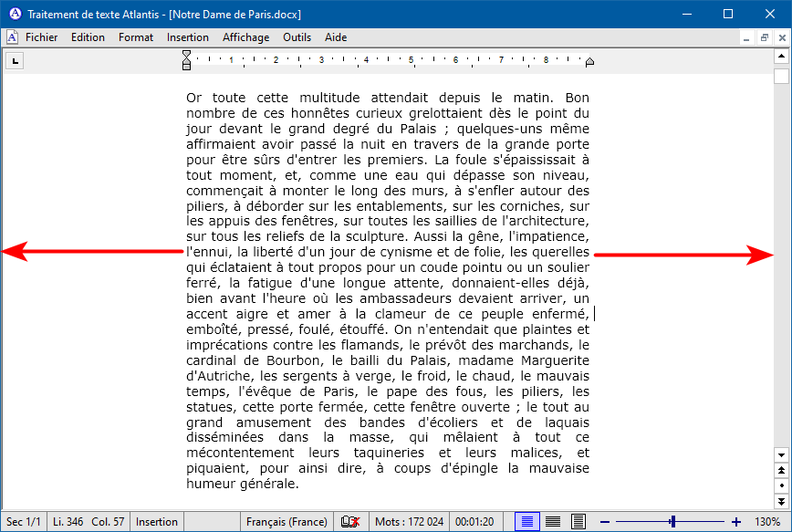Screen dimensions: 792x532
Task: Click the scroll up arrow of vertical scrollbar
Action: click(x=781, y=56)
